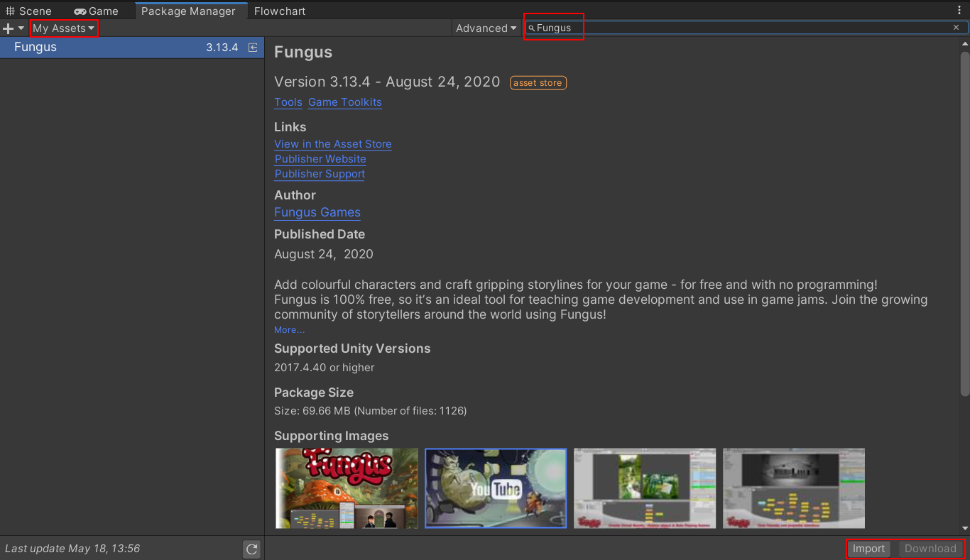970x560 pixels.
Task: Open the Publisher Support link
Action: tap(320, 174)
